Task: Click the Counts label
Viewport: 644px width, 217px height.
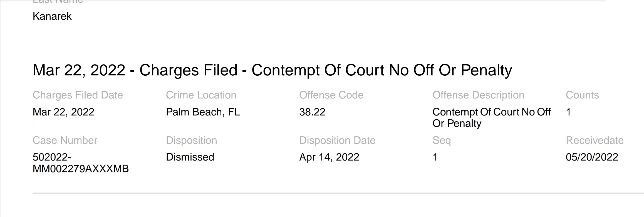Action: click(582, 95)
